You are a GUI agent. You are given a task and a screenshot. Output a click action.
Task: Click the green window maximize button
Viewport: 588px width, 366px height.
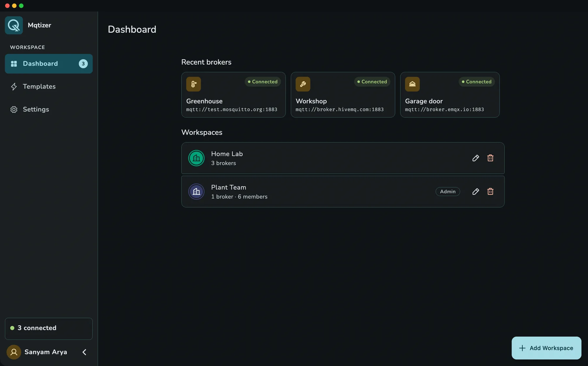[21, 6]
